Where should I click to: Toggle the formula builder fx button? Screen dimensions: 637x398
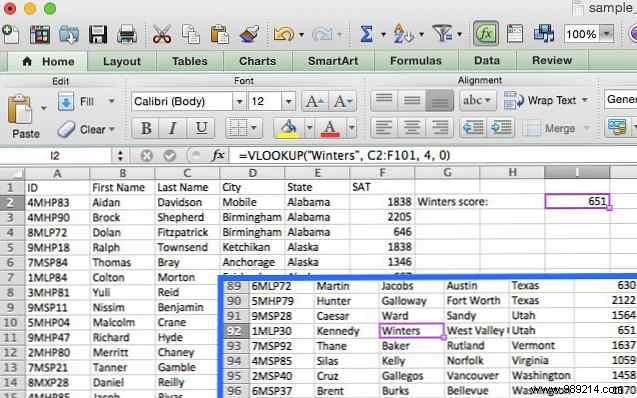(485, 34)
